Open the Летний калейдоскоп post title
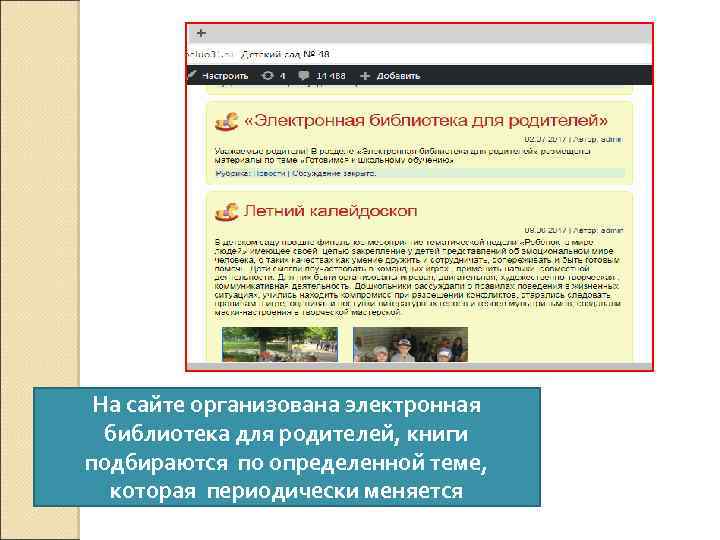 (x=331, y=211)
